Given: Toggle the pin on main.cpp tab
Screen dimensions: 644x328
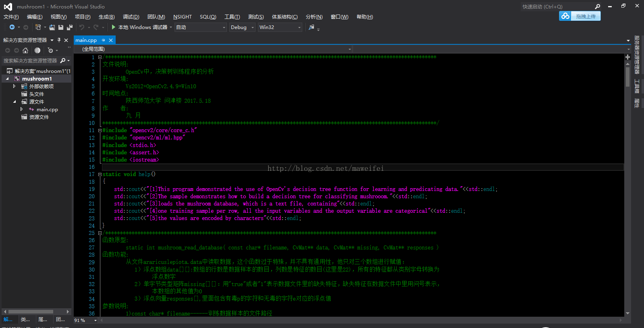Looking at the screenshot, I should click(x=104, y=40).
